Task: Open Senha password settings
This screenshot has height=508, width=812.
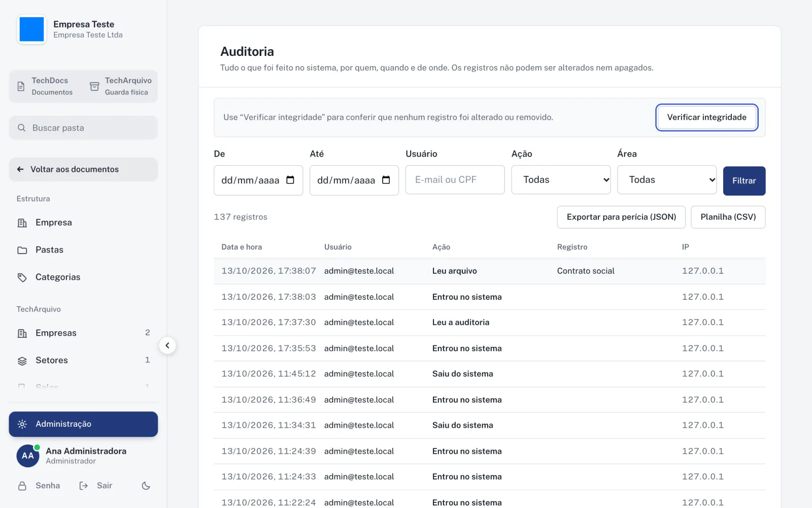Action: coord(39,486)
